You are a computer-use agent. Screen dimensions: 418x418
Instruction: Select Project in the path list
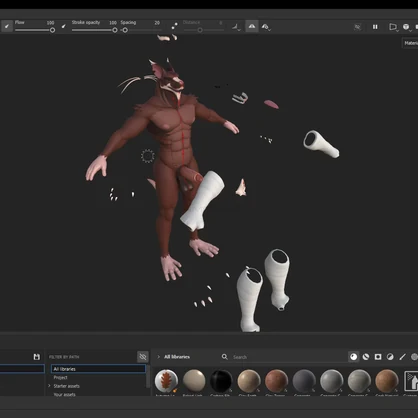click(60, 377)
